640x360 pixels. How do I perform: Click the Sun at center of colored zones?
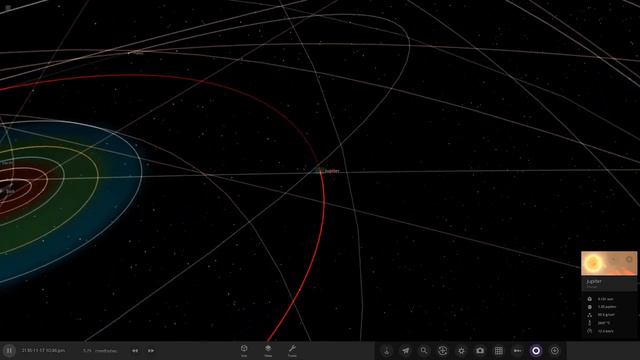[x=3, y=191]
